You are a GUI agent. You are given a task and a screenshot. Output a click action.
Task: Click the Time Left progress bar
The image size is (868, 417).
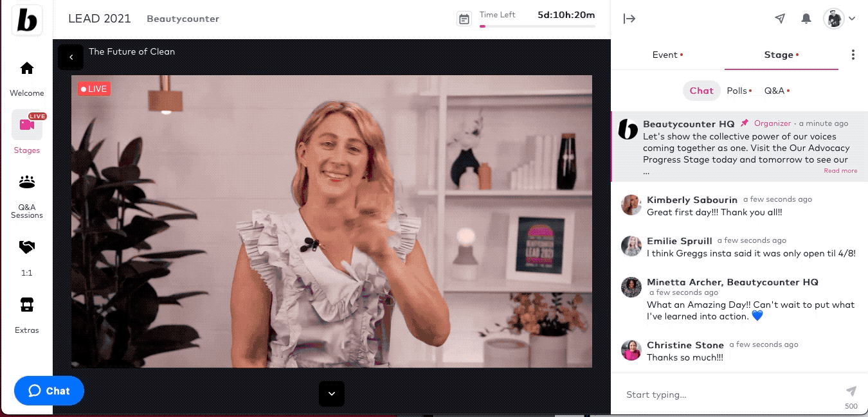[538, 26]
